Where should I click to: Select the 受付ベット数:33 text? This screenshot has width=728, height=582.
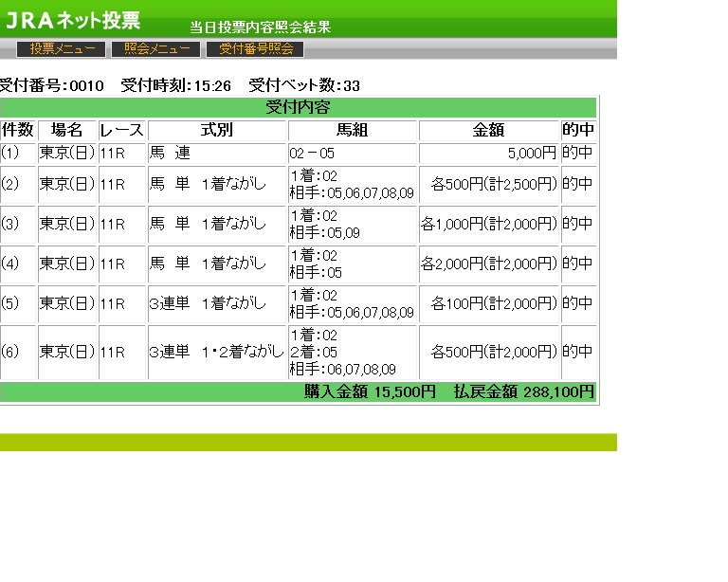(x=304, y=85)
